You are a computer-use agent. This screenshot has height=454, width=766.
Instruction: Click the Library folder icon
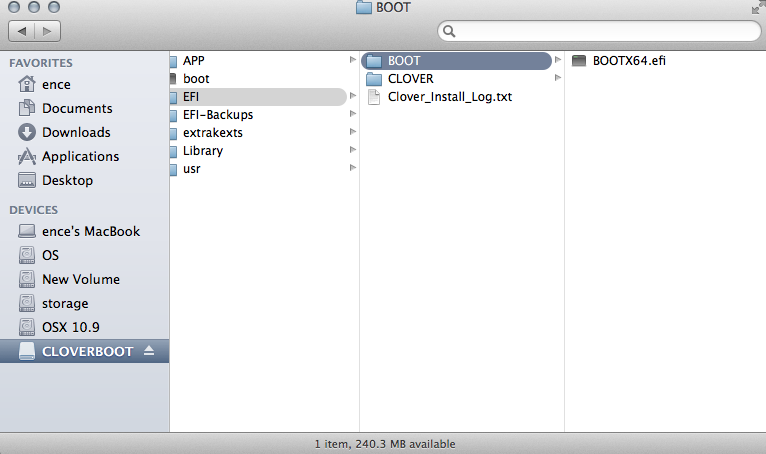(x=173, y=151)
